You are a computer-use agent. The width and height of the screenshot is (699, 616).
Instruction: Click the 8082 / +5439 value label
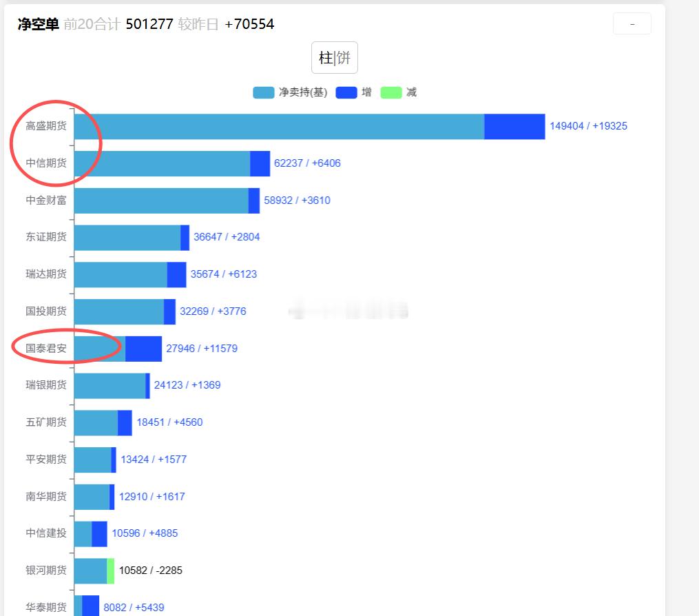134,607
